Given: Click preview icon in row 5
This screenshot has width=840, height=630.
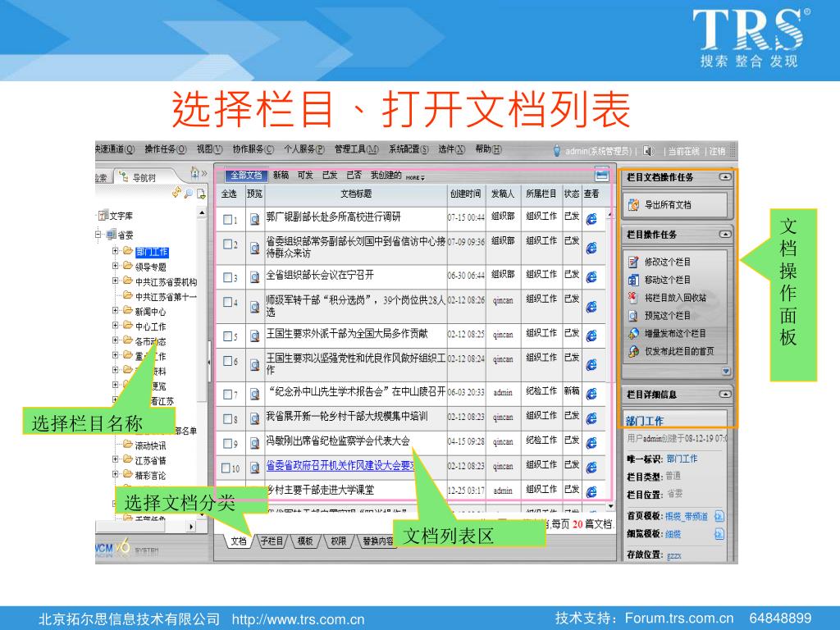Looking at the screenshot, I should tap(255, 336).
